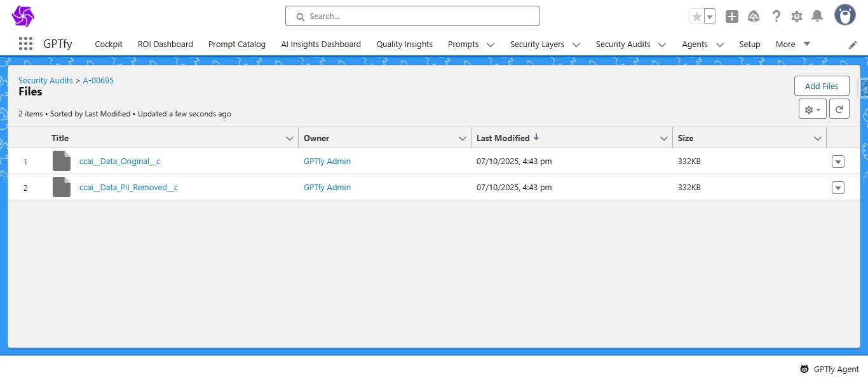Screen dimensions: 868x381
Task: Click the Help question mark icon
Action: (x=776, y=17)
